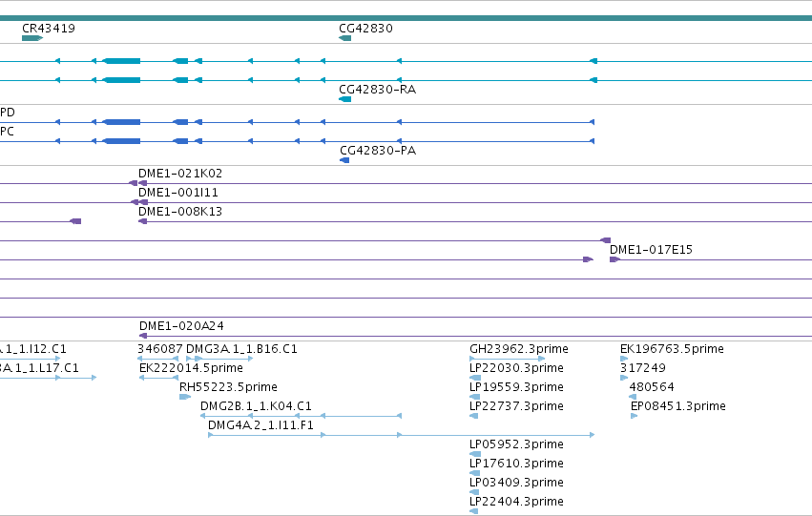Click EST EK196763.5prime label

tap(672, 349)
